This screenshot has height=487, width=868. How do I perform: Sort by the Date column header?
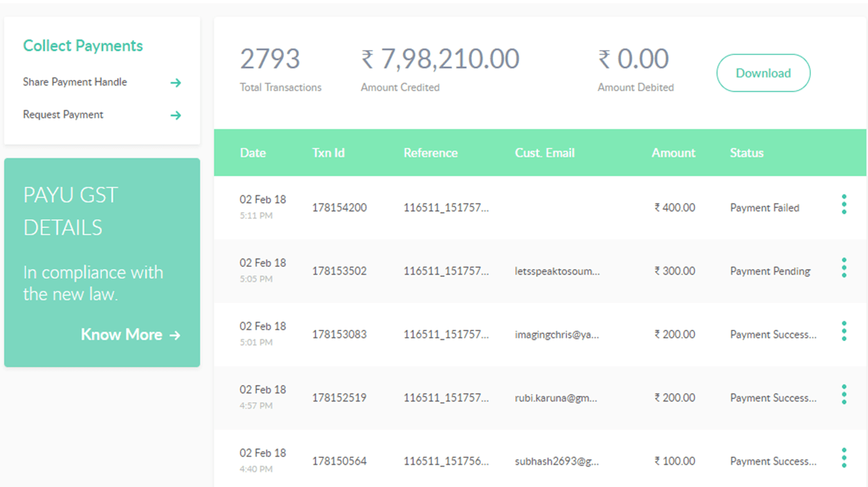pyautogui.click(x=253, y=153)
